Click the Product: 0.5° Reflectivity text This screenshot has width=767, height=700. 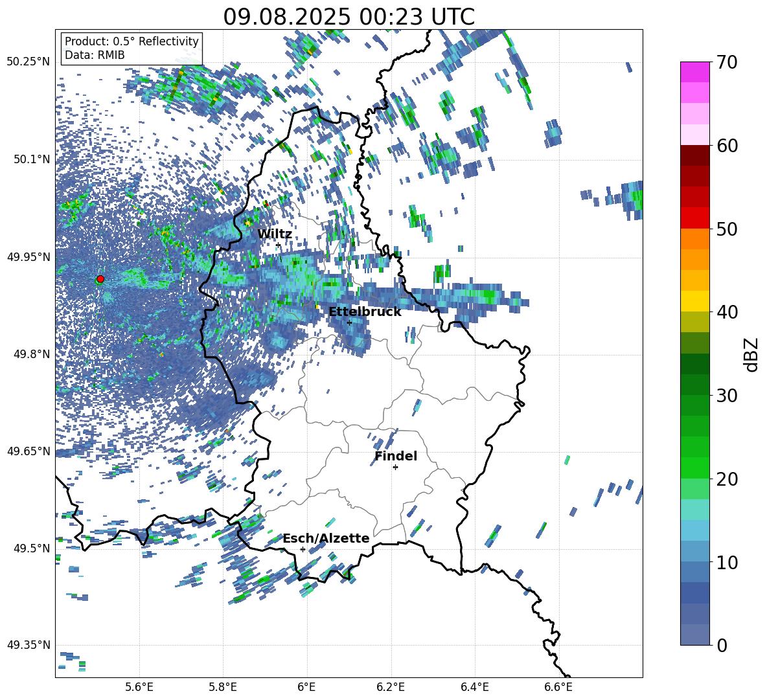tap(132, 41)
